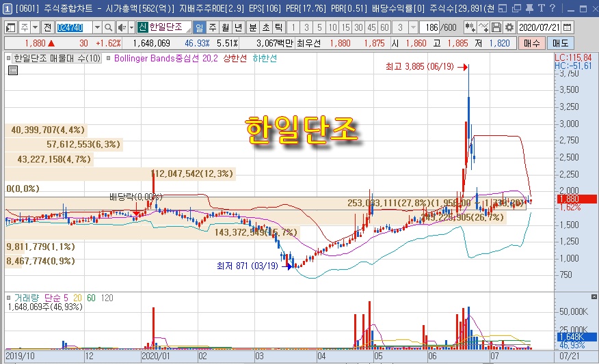Click the 시가 value 1,860 in the quote bar
The image size is (599, 364).
coord(416,43)
